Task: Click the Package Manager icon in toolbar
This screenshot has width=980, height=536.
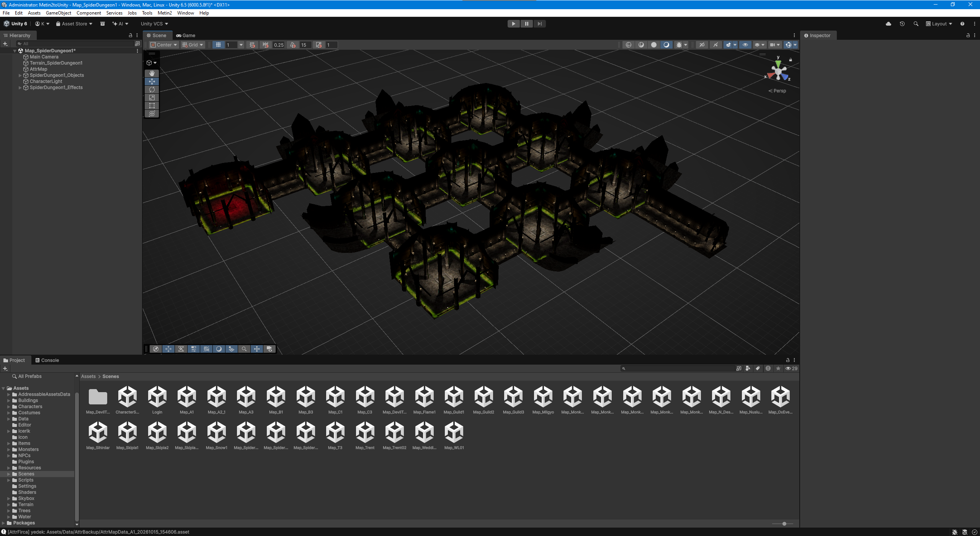Action: click(x=103, y=24)
